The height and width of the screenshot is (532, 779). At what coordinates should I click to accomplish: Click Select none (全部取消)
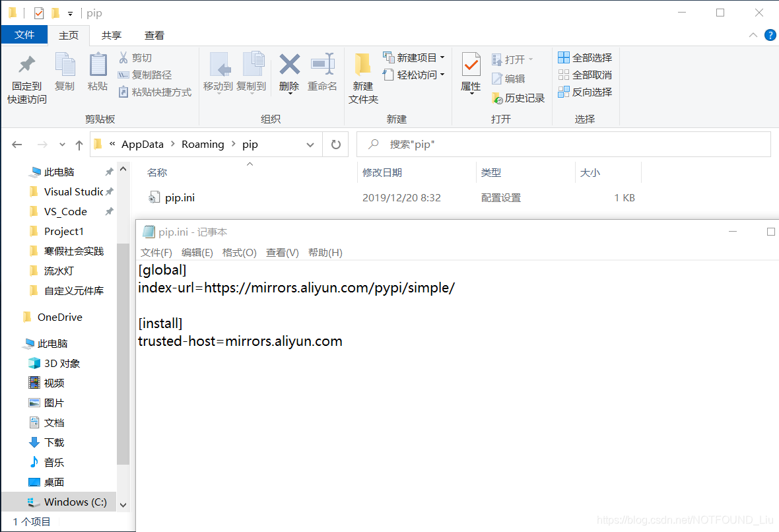[x=585, y=75]
